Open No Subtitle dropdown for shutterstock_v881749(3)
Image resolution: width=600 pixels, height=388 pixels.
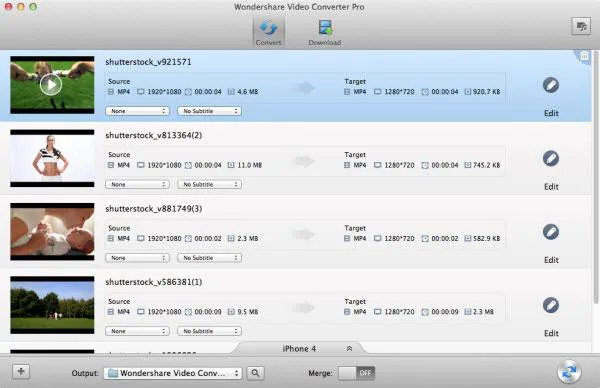(209, 258)
